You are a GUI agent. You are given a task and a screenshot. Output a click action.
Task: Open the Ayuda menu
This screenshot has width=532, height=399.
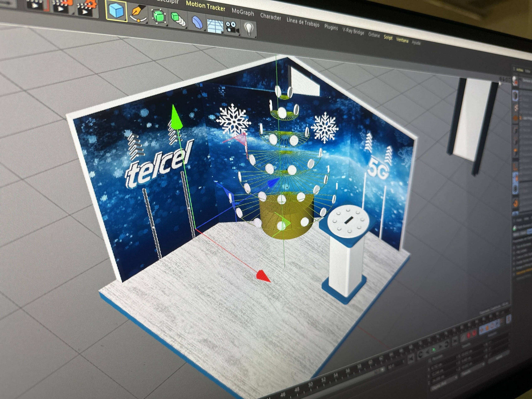tap(416, 43)
